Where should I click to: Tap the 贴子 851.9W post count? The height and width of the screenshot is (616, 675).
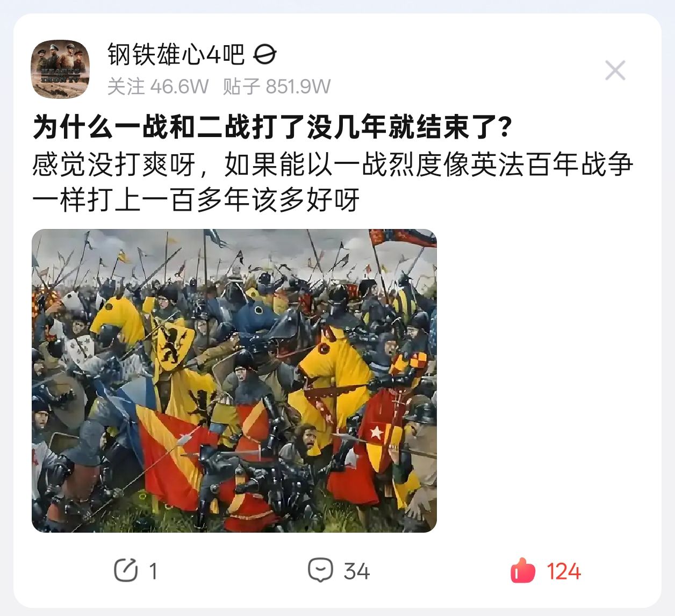(277, 87)
